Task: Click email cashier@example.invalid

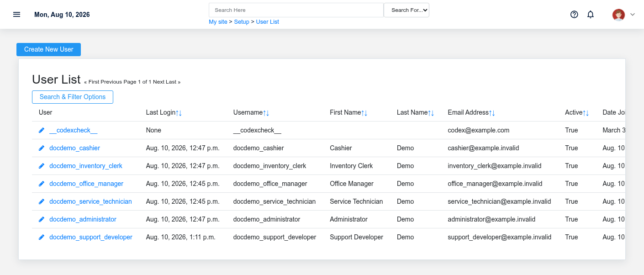Action: point(483,148)
